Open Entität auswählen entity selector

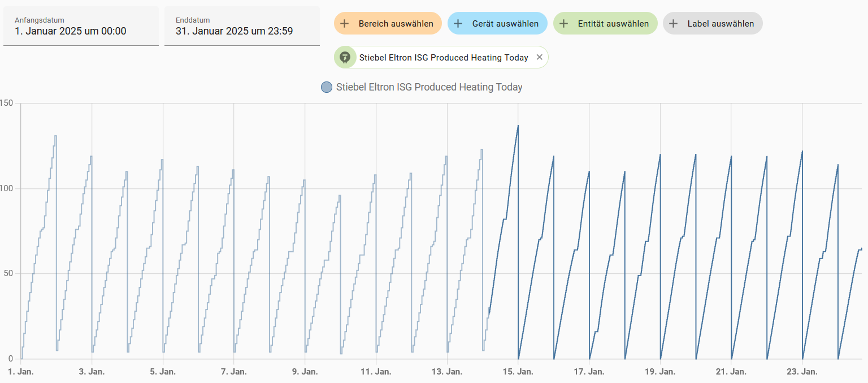613,24
